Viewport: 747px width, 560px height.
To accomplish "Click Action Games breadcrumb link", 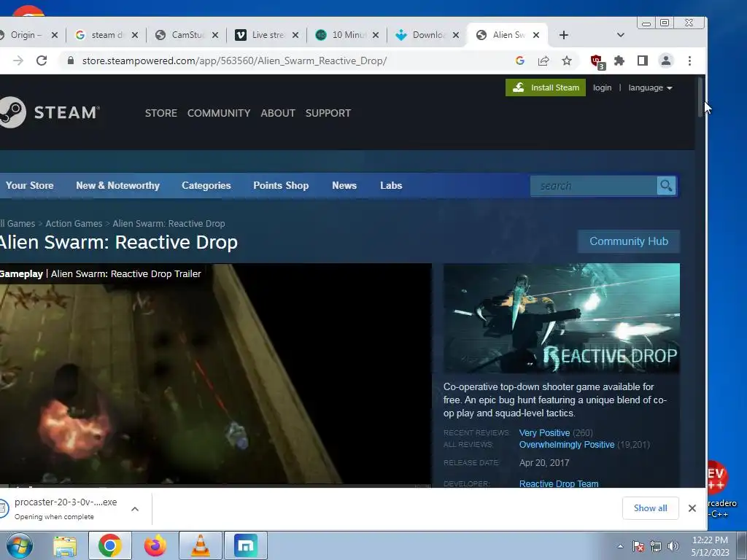I will 74,223.
